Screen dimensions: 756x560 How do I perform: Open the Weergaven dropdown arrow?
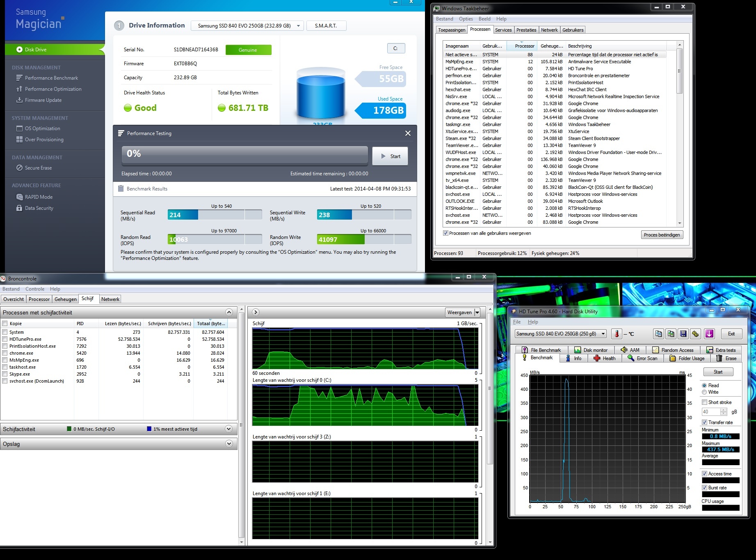click(x=477, y=312)
